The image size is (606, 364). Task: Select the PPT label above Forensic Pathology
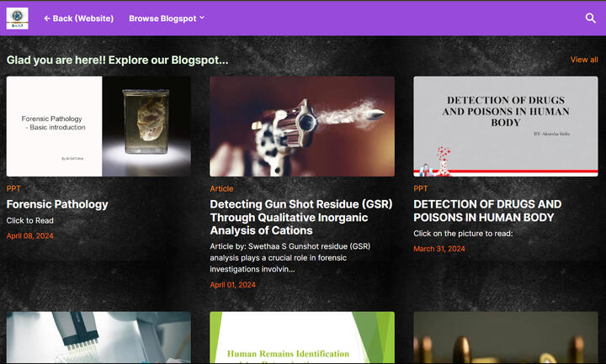tap(14, 189)
